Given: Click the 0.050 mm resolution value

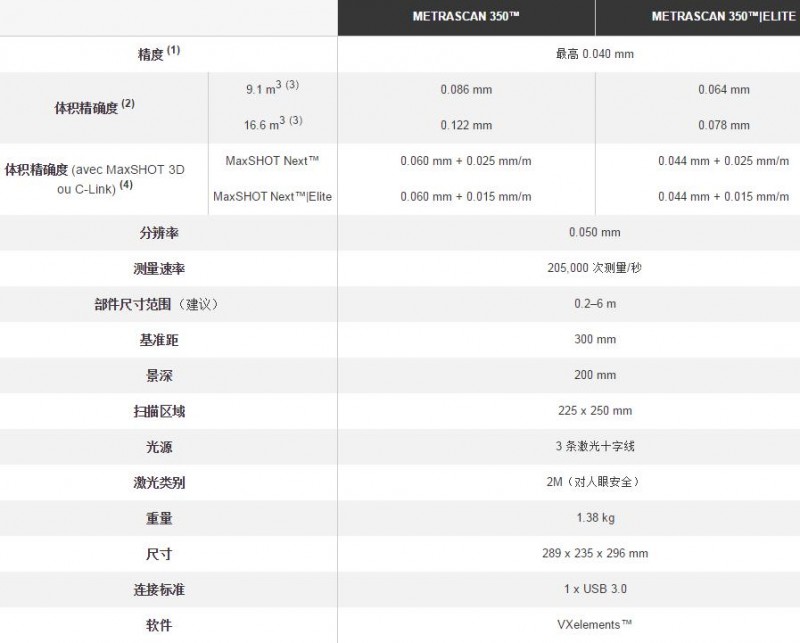Looking at the screenshot, I should click(595, 232).
